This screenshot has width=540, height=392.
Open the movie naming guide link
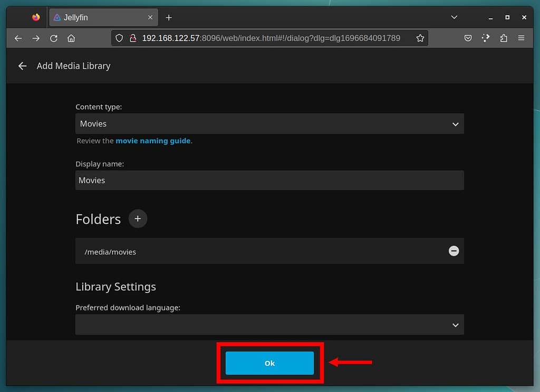coord(153,141)
